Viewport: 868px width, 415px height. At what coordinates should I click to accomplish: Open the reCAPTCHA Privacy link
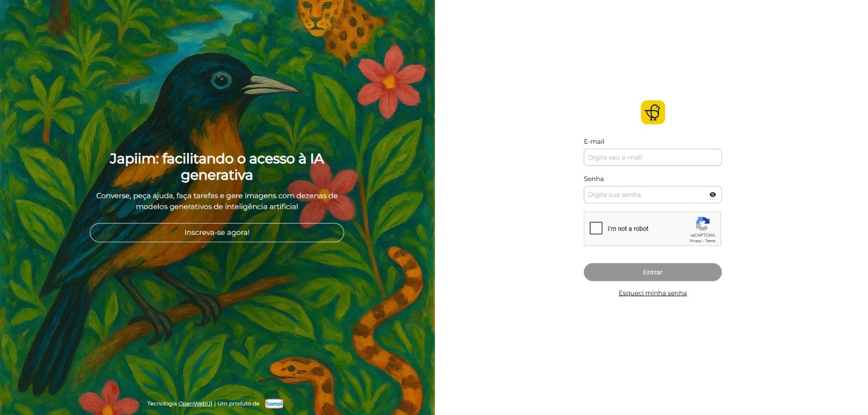point(695,241)
